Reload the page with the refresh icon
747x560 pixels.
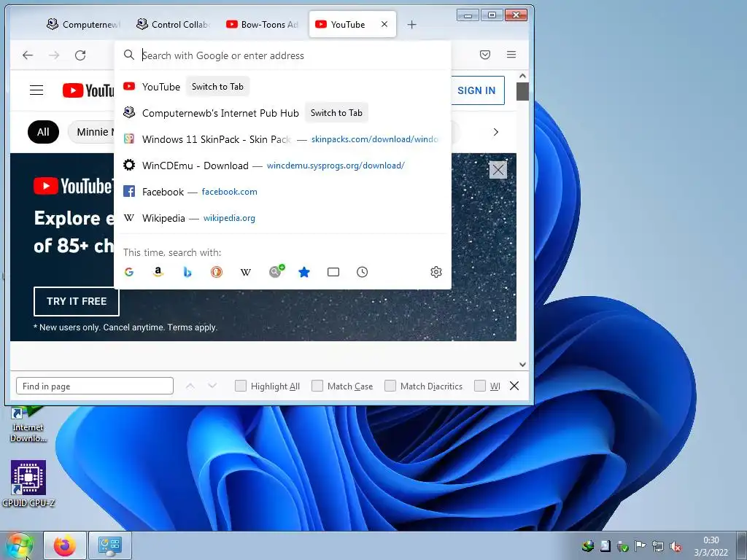click(x=80, y=55)
